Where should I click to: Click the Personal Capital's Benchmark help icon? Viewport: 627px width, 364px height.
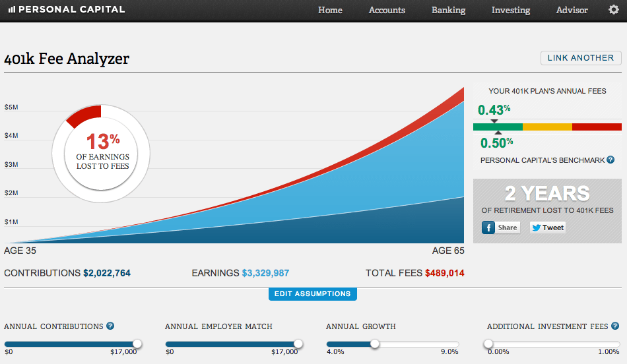[x=610, y=160]
